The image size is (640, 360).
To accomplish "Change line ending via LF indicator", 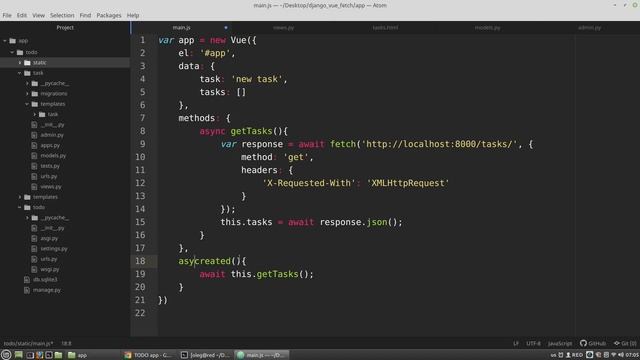I will [x=516, y=344].
